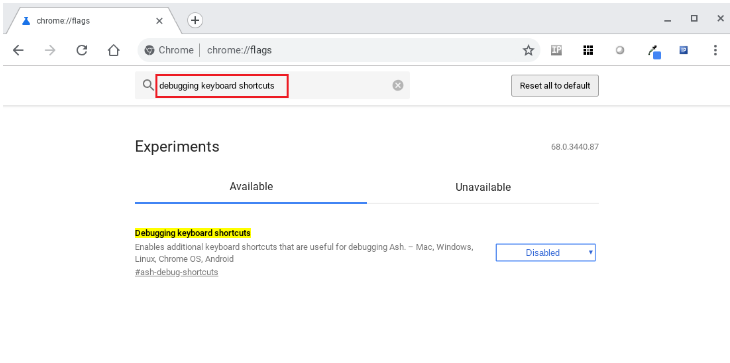Viewport: 730px width, 363px height.
Task: Select the Available tab
Action: pos(251,187)
